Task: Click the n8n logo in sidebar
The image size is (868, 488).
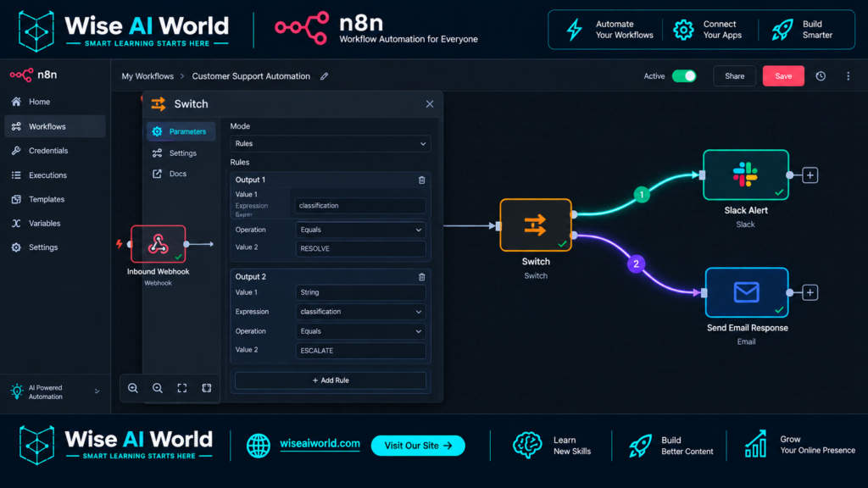Action: coord(33,75)
